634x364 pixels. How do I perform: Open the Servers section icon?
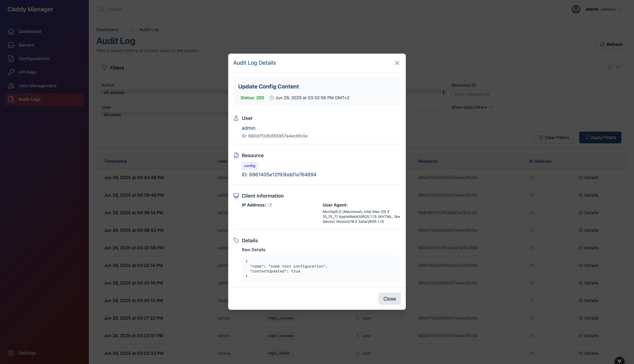pyautogui.click(x=11, y=45)
